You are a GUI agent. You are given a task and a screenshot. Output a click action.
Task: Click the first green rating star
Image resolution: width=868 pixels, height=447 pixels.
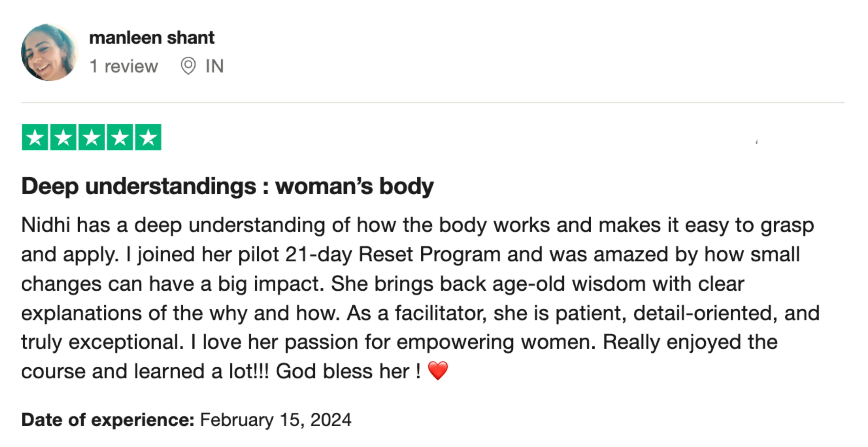point(35,137)
